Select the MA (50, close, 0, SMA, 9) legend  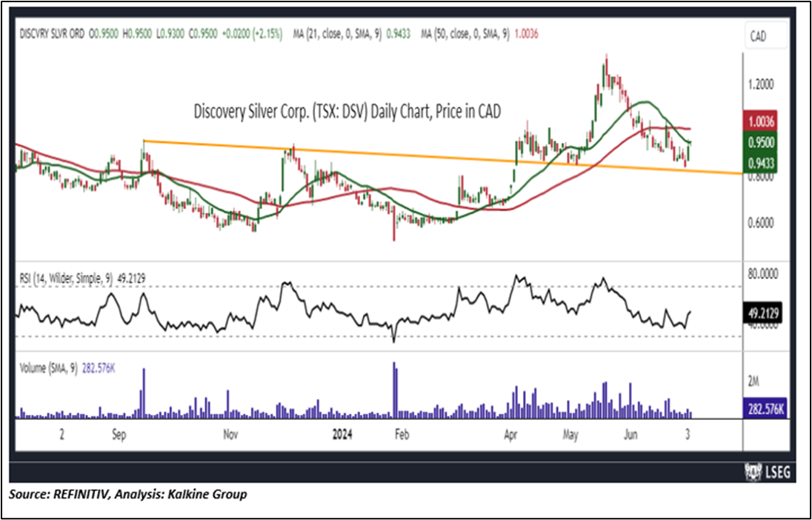click(x=464, y=35)
